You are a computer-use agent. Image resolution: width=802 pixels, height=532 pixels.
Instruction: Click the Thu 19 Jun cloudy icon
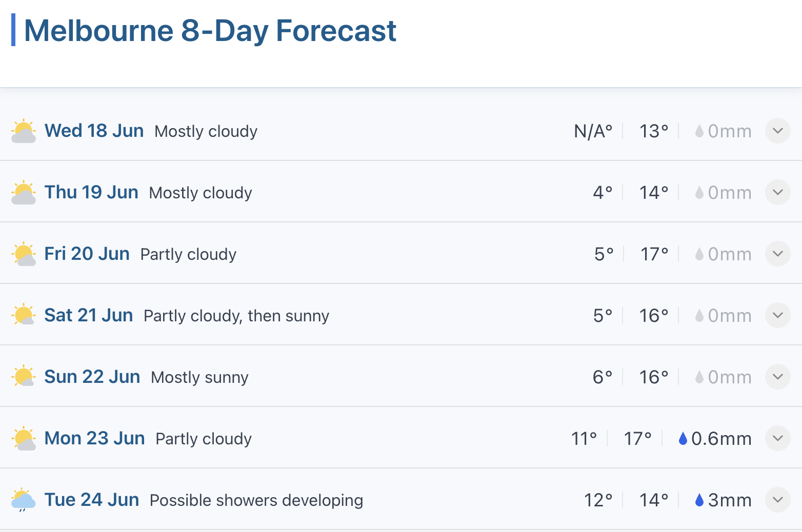click(x=24, y=193)
